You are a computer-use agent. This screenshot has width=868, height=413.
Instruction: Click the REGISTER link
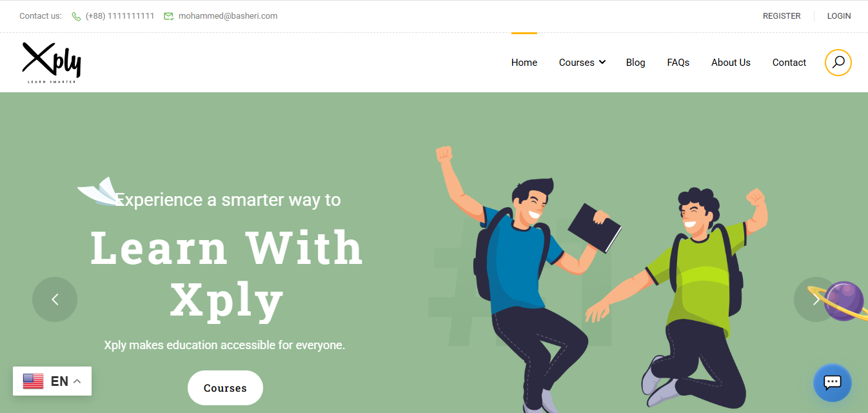click(x=782, y=16)
